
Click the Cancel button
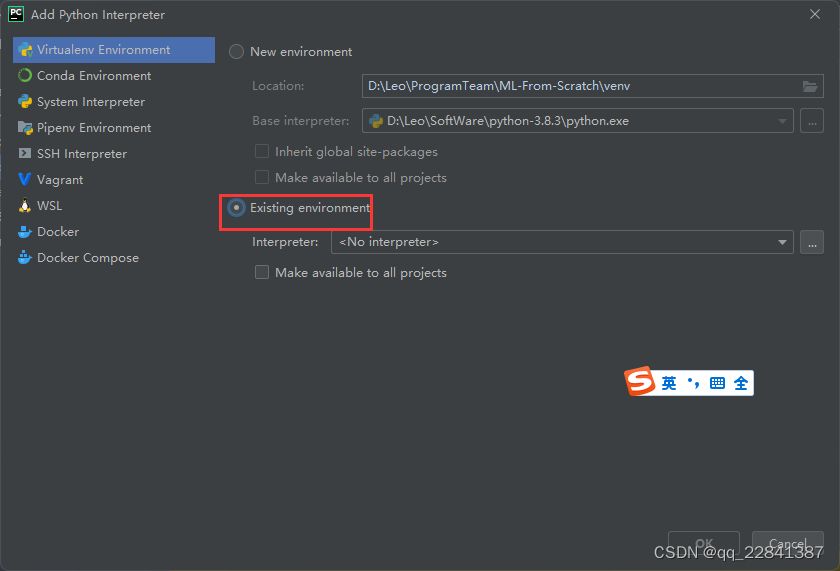(x=788, y=544)
